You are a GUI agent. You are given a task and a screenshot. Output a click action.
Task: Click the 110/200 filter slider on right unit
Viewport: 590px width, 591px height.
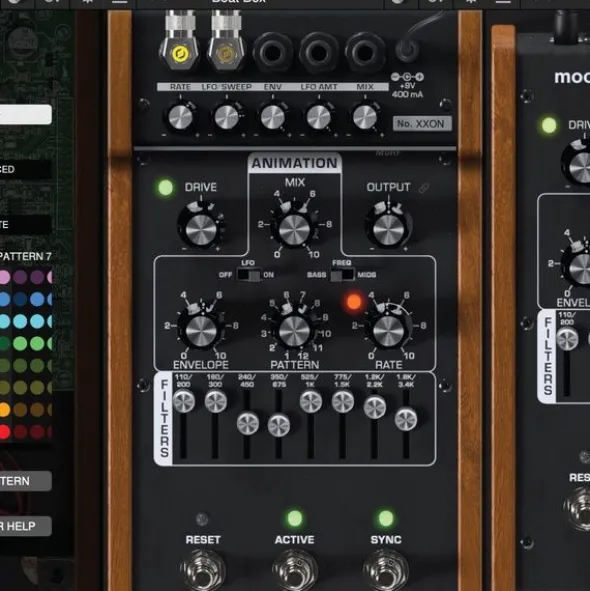pos(567,339)
